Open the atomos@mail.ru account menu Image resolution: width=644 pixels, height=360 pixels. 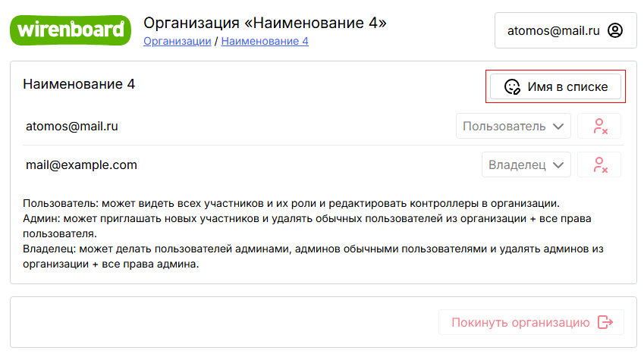(x=566, y=30)
